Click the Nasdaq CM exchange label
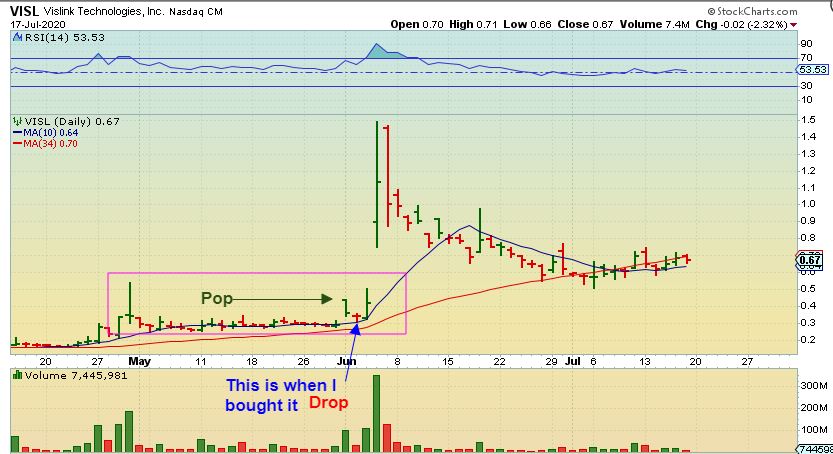833x454 pixels. click(196, 12)
